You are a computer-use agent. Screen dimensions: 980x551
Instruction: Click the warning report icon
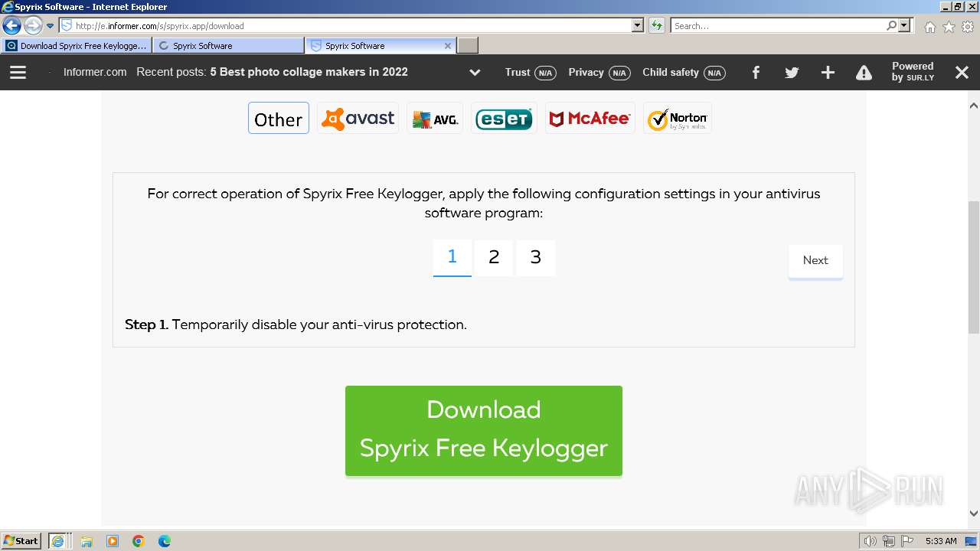point(864,73)
